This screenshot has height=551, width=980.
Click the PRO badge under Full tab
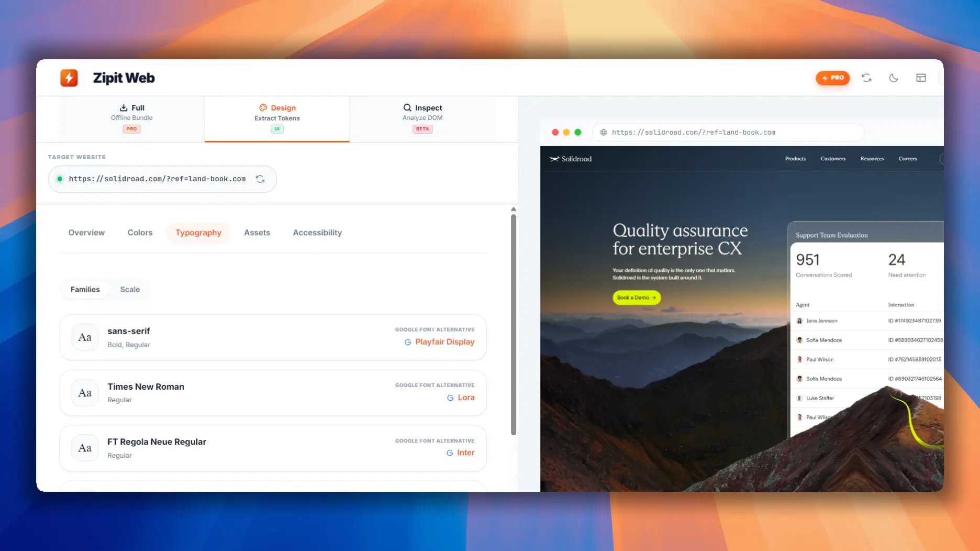(x=131, y=129)
